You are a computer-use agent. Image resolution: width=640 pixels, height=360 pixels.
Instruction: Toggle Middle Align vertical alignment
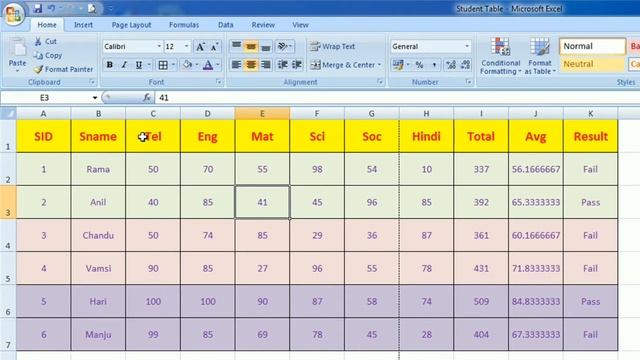click(x=251, y=47)
